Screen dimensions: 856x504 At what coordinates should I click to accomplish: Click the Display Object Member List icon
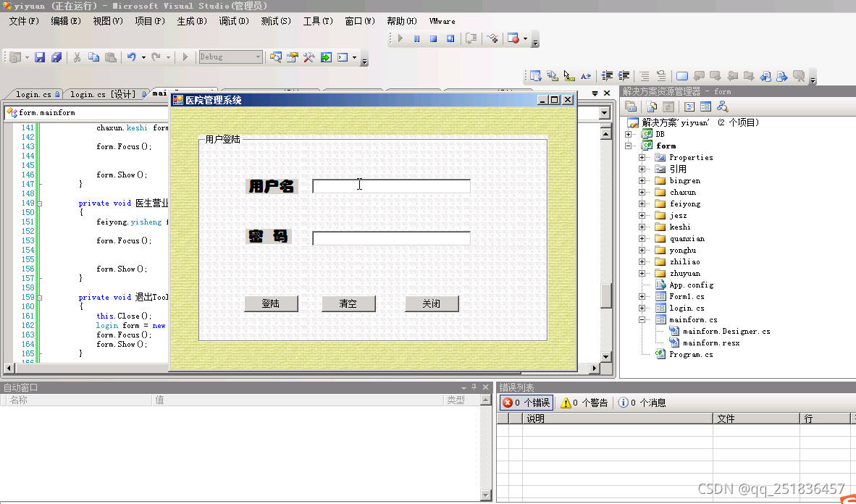pos(536,76)
